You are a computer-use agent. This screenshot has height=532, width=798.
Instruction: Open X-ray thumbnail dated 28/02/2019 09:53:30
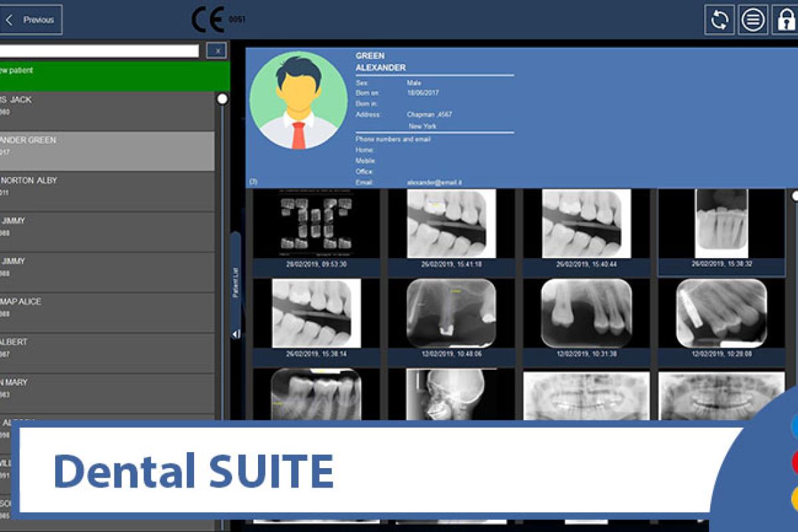[x=316, y=224]
